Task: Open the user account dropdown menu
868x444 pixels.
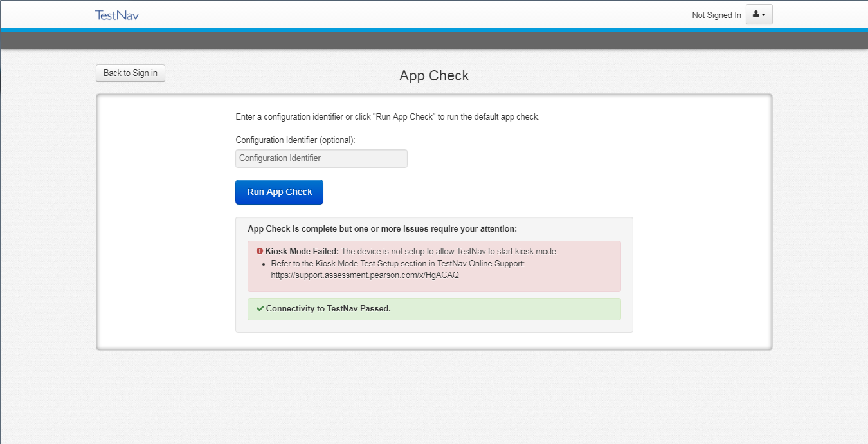Action: [x=759, y=14]
